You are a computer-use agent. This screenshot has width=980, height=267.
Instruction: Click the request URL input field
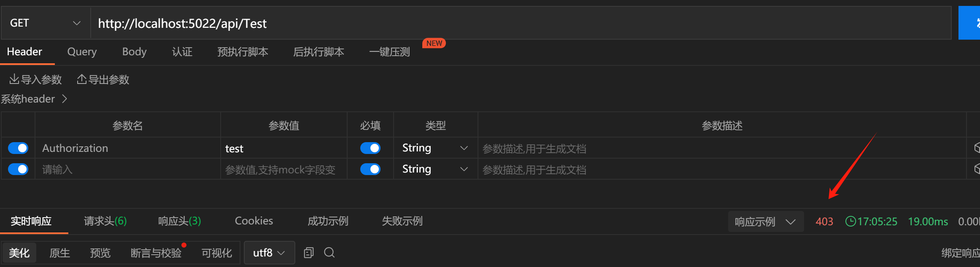[x=521, y=23]
